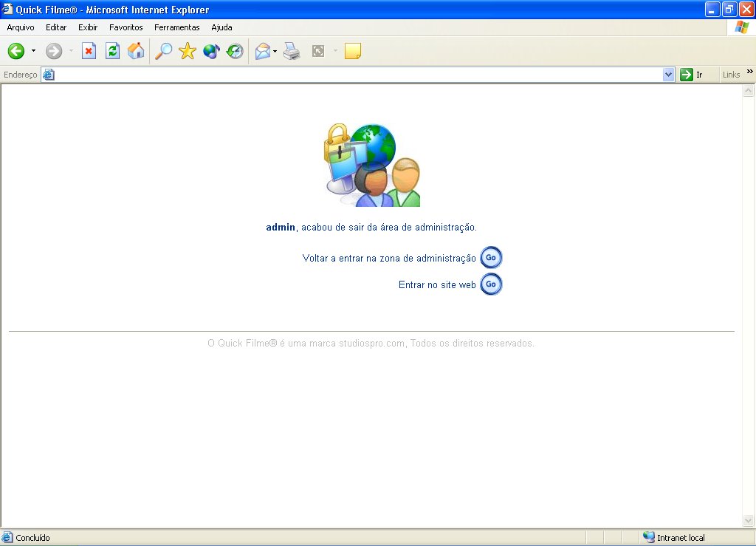Screen dimensions: 756x546
Task: Open the Media globe icon
Action: pos(211,51)
